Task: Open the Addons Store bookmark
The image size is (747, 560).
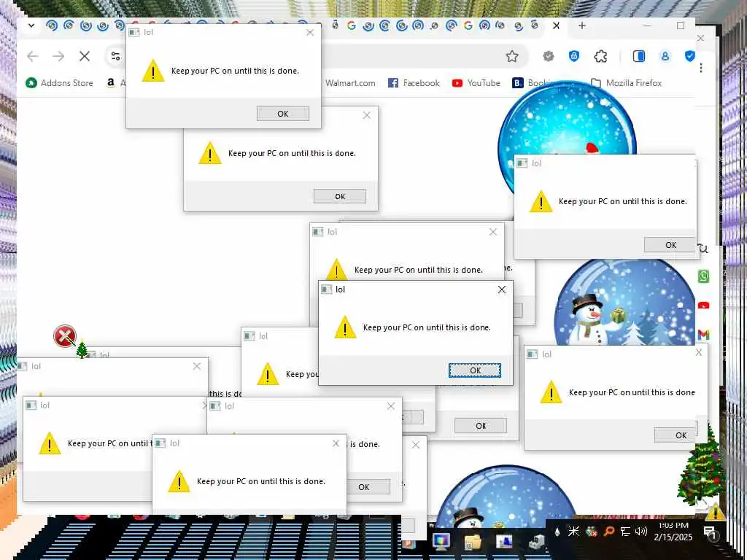Action: [x=60, y=83]
